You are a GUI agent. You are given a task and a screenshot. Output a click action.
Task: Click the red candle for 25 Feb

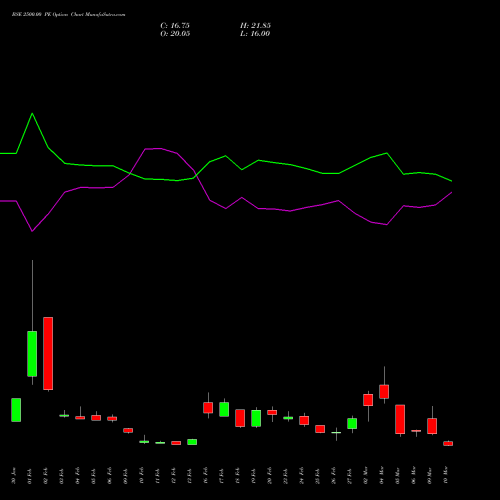(x=320, y=429)
